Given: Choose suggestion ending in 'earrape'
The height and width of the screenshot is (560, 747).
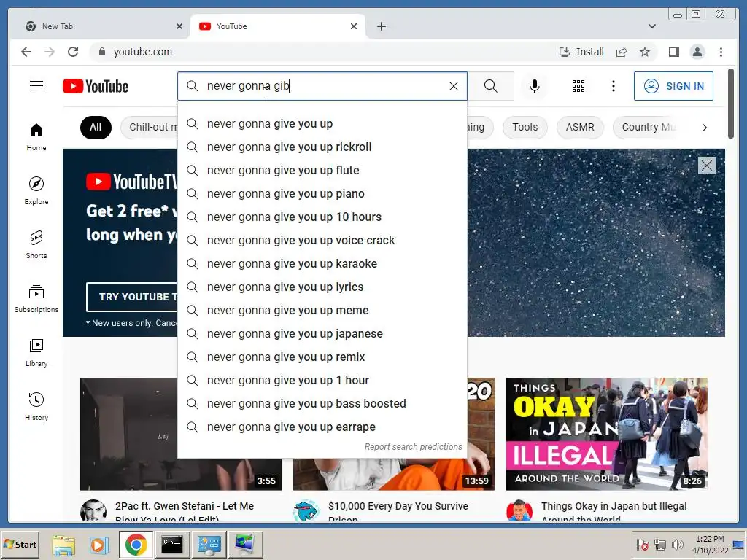Looking at the screenshot, I should tap(322, 427).
